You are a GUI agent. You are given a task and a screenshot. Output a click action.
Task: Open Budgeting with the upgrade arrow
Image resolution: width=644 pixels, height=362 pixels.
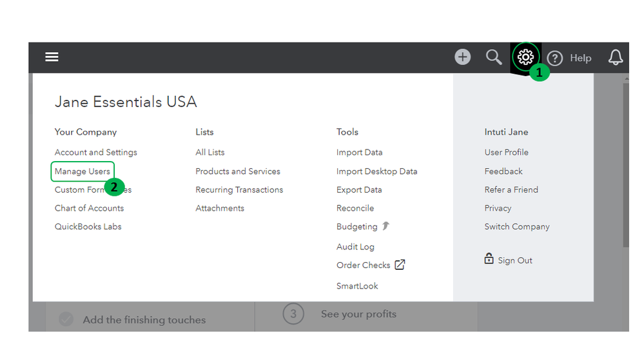pos(357,227)
